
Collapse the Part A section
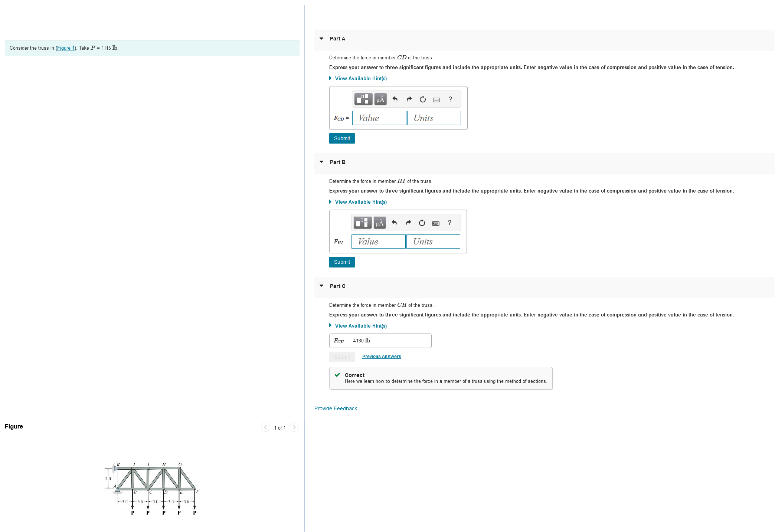[321, 39]
